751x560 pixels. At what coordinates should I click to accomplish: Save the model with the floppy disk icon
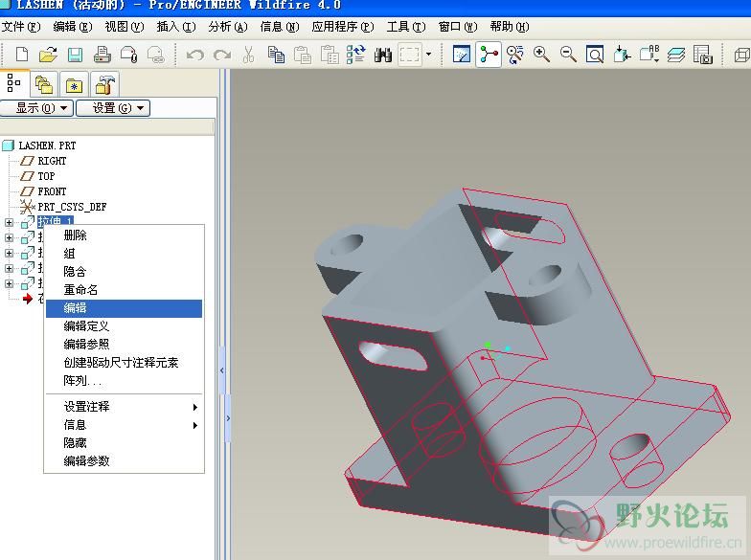click(75, 55)
